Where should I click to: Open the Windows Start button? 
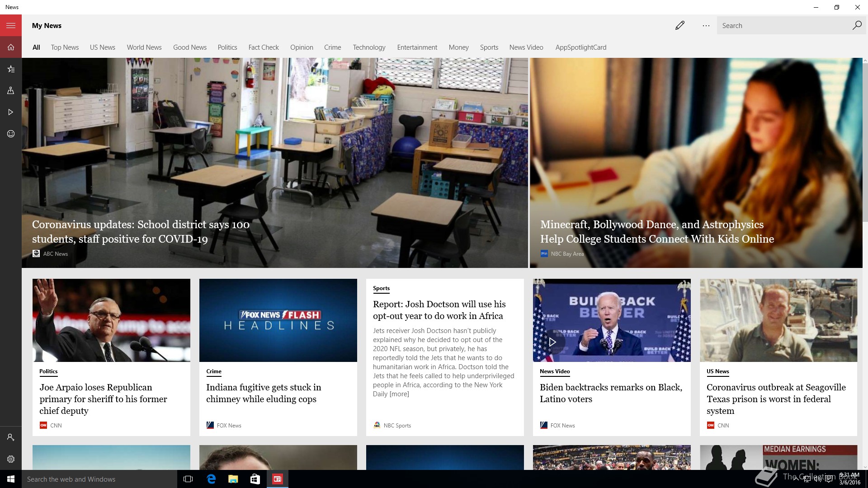[x=11, y=479]
